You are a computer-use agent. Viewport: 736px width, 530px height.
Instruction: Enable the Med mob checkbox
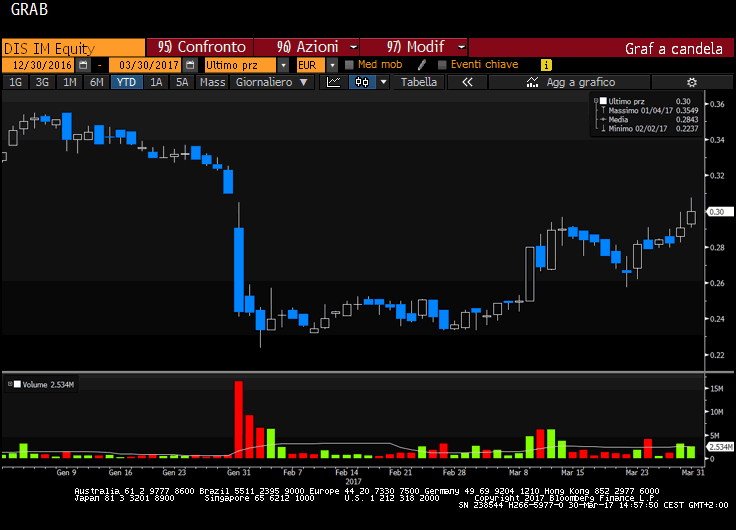[349, 65]
